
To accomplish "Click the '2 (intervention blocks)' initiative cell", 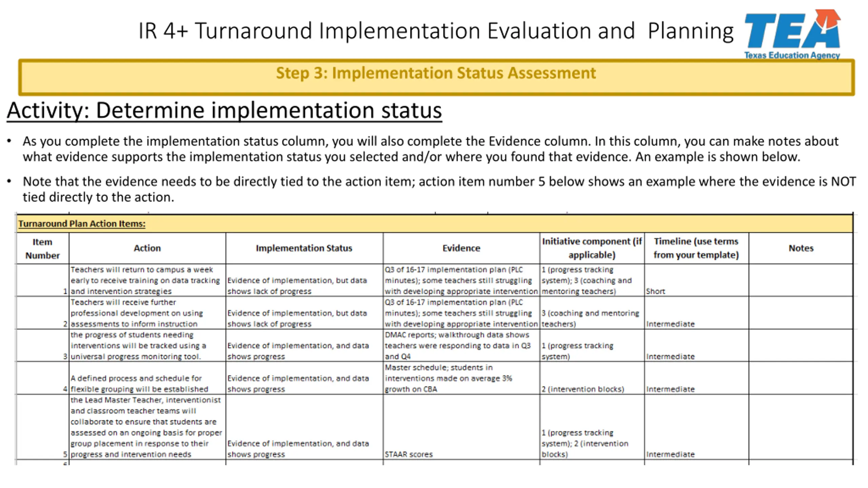I will (x=592, y=378).
